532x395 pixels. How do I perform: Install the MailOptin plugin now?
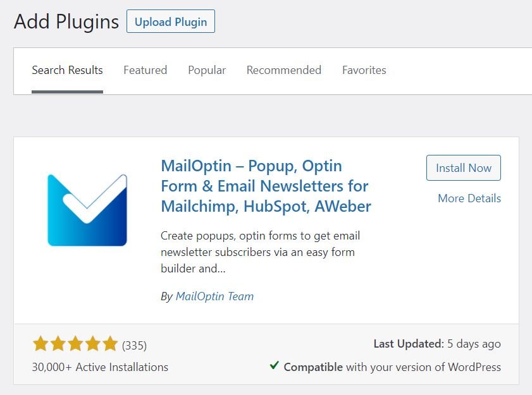[464, 168]
